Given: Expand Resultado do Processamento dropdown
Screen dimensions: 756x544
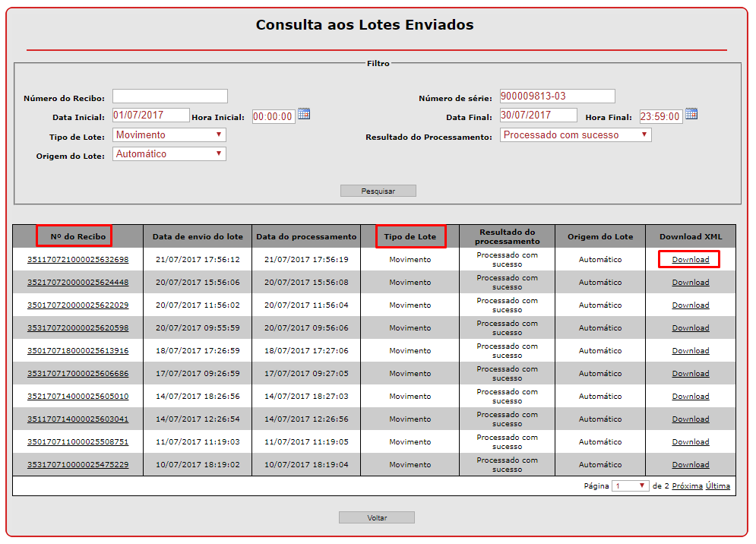Looking at the screenshot, I should [576, 135].
